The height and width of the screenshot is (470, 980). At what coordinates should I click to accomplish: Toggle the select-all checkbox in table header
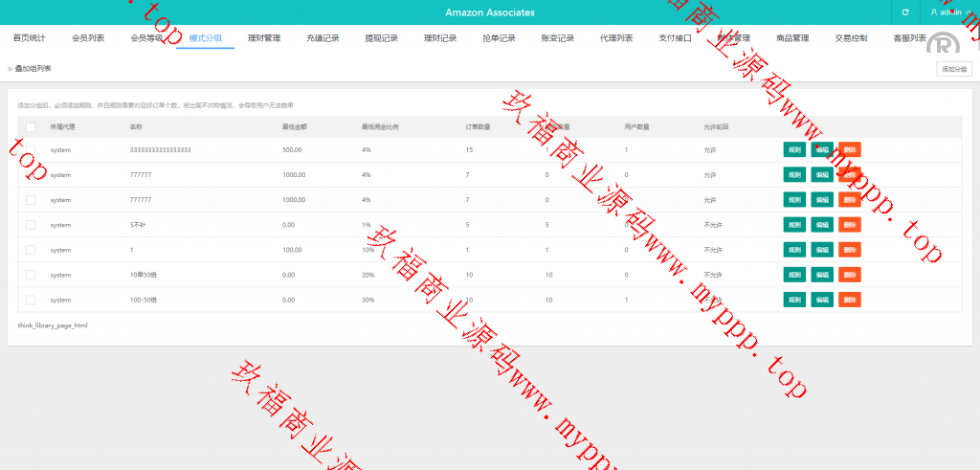coord(31,126)
